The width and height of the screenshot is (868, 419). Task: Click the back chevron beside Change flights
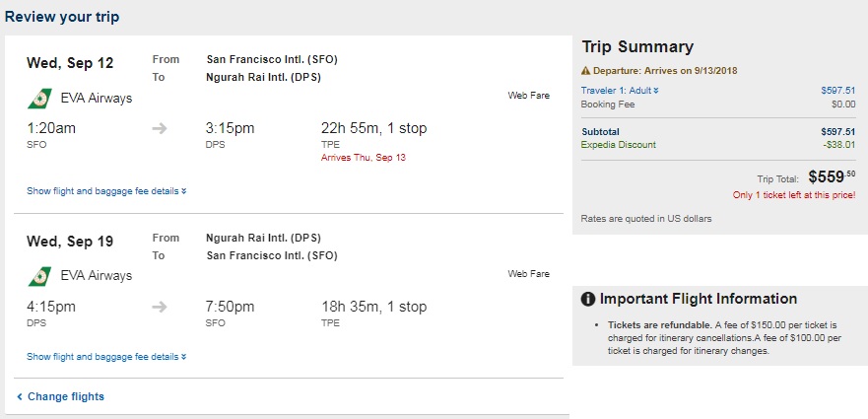tap(20, 397)
